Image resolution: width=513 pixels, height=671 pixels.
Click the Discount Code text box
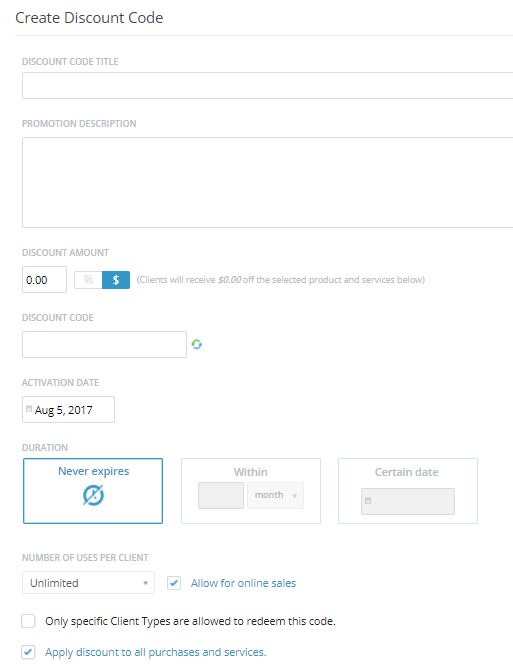[104, 344]
